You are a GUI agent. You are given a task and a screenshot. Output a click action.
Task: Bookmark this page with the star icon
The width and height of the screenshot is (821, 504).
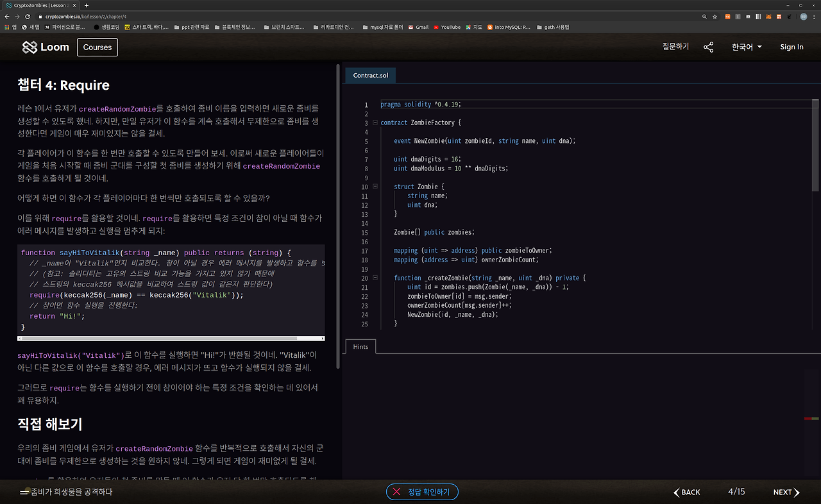tap(716, 17)
